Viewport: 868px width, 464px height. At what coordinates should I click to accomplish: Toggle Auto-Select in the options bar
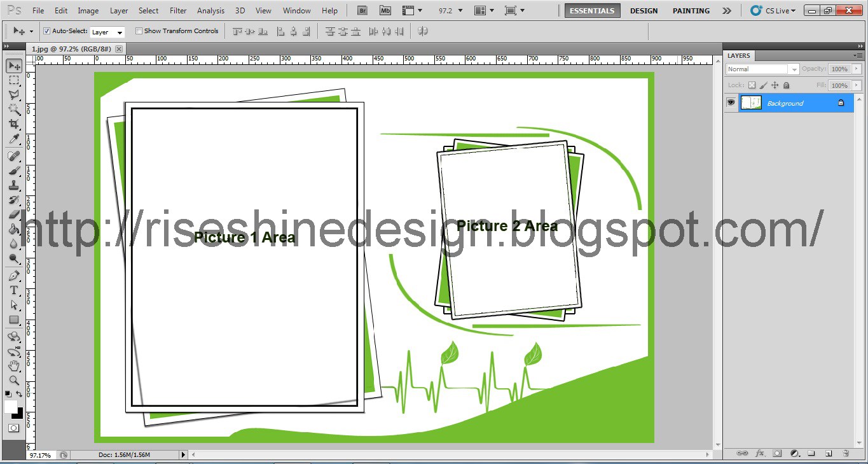[x=46, y=31]
